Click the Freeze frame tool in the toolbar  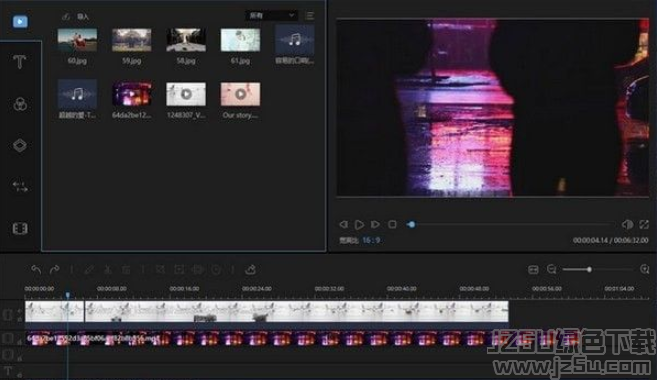197,269
